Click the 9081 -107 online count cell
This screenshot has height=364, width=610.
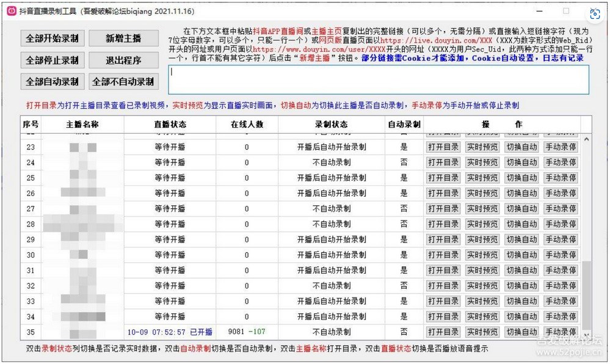coord(247,332)
